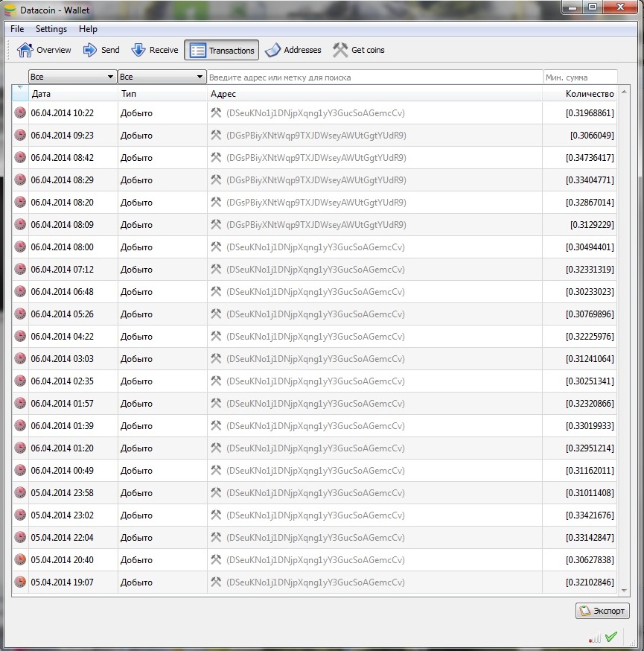Screen dimensions: 644x651
Task: Click the amount [0.30769896]
Action: point(590,314)
